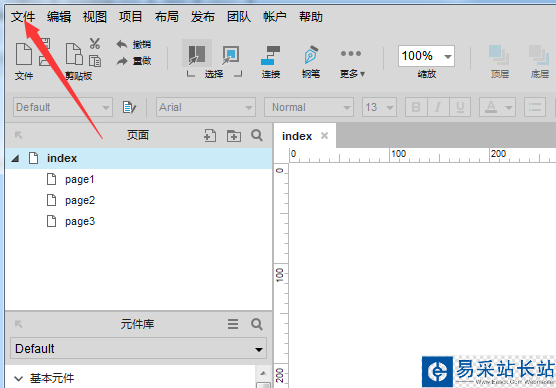Open the font color picker
Viewport: 556px width, 388px height.
497,107
